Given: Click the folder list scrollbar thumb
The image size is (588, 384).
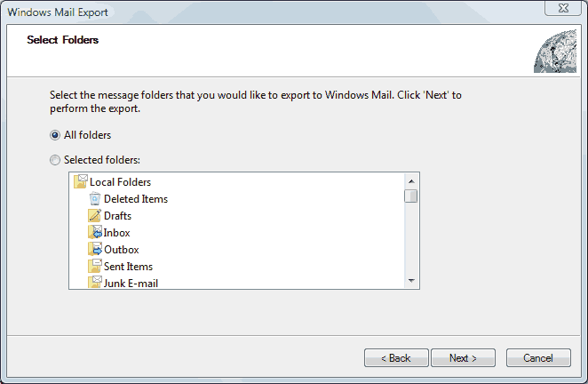Looking at the screenshot, I should coord(411,196).
